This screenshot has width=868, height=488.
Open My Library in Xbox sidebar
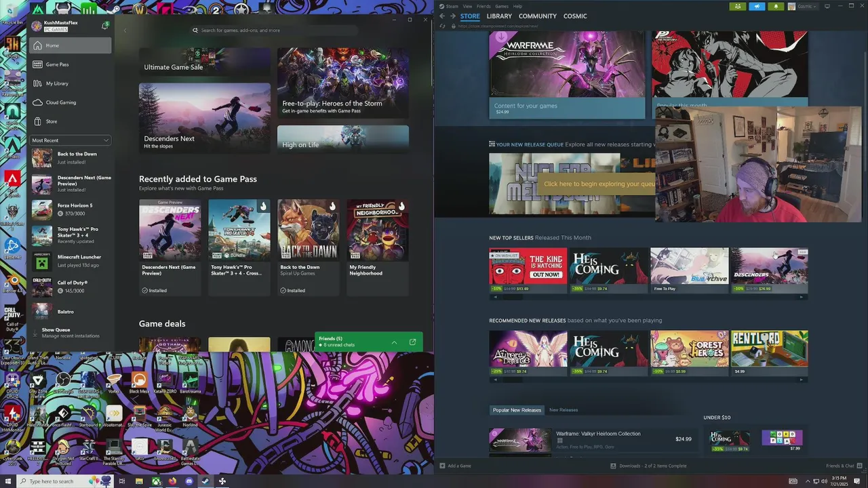pyautogui.click(x=70, y=83)
